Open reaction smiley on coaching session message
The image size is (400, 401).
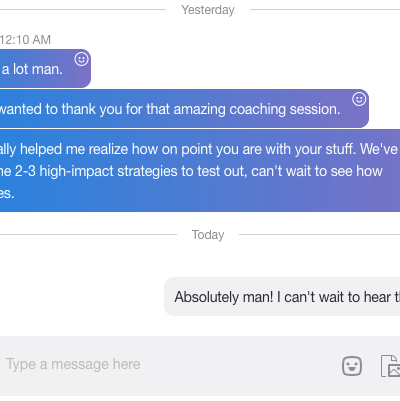click(x=359, y=99)
